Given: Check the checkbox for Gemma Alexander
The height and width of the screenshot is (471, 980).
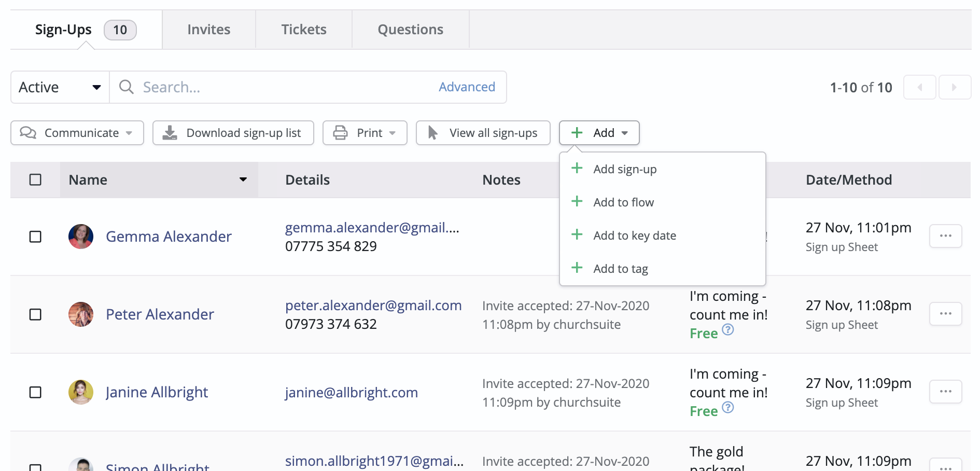Looking at the screenshot, I should (x=35, y=237).
